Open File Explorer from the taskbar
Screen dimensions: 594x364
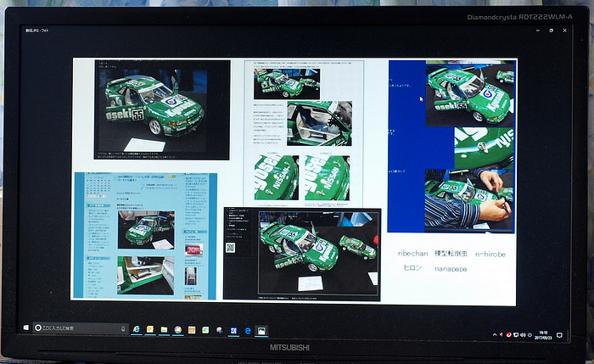pos(164,330)
